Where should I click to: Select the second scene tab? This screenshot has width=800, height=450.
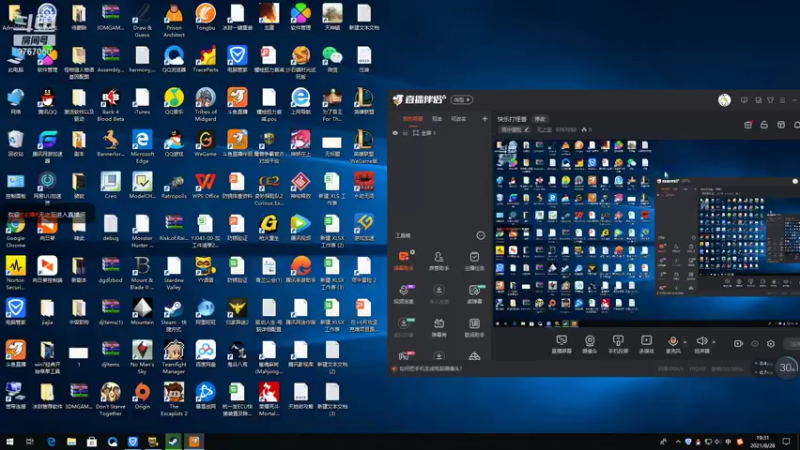click(x=437, y=119)
